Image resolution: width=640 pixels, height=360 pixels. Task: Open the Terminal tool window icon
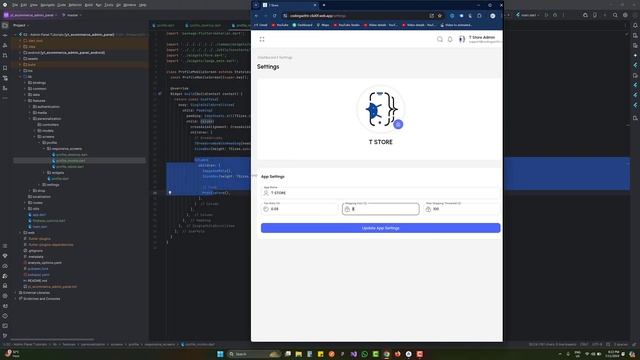(5, 326)
